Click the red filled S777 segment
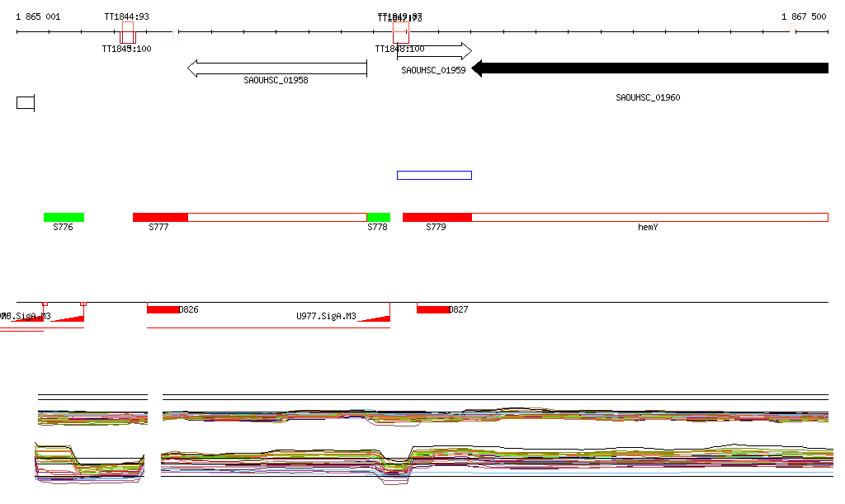This screenshot has width=845, height=504. tap(161, 218)
